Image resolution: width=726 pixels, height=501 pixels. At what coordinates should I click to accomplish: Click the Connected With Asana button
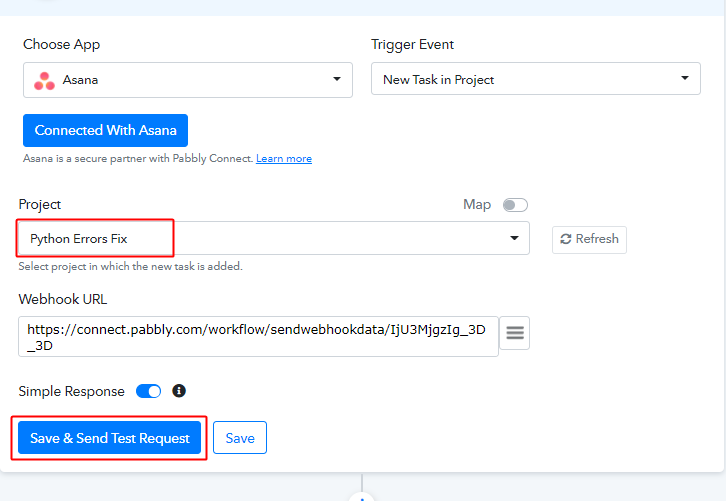[105, 131]
